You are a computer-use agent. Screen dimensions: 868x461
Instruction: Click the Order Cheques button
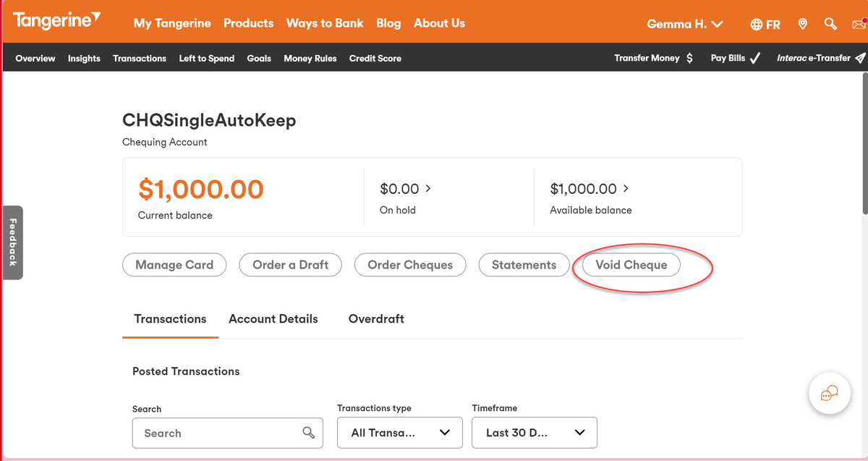[x=410, y=265]
